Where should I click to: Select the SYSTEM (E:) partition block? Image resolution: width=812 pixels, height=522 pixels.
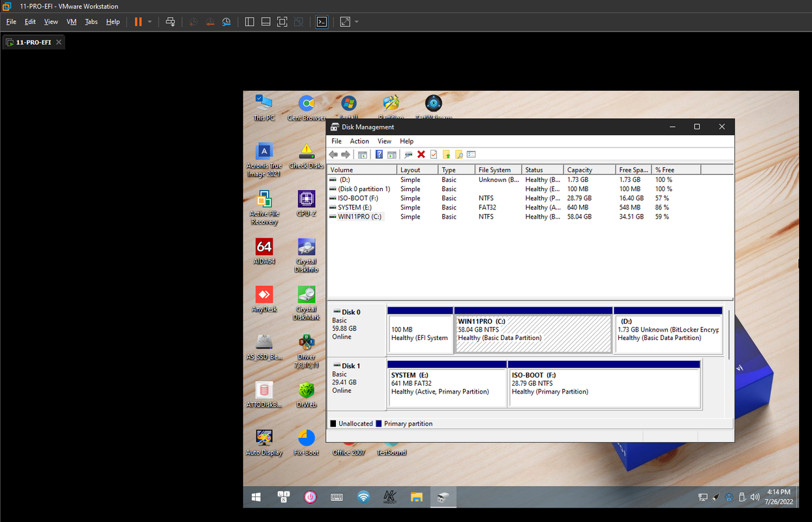tap(447, 384)
